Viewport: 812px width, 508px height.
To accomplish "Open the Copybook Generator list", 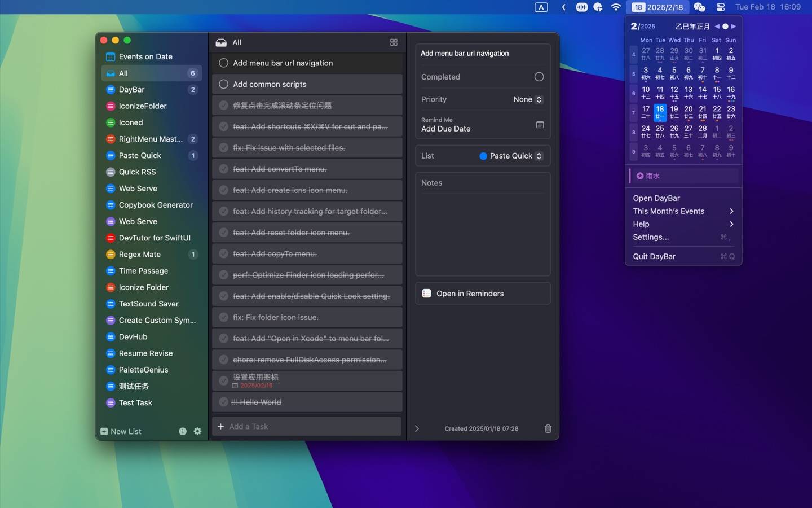I will point(152,205).
